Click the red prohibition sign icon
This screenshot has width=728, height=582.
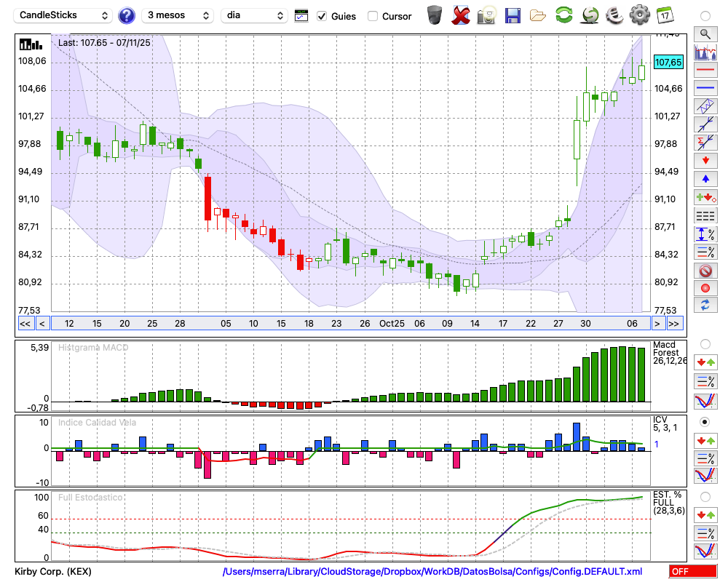(x=705, y=271)
